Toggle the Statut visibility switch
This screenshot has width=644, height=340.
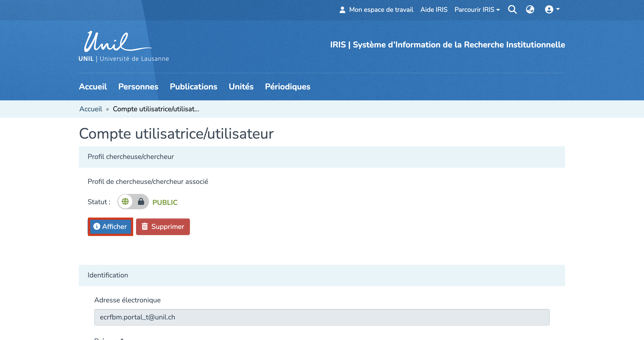click(x=133, y=201)
